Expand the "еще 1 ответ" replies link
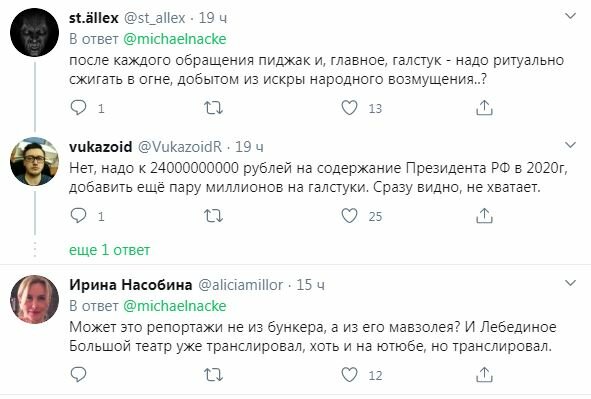 coord(109,250)
